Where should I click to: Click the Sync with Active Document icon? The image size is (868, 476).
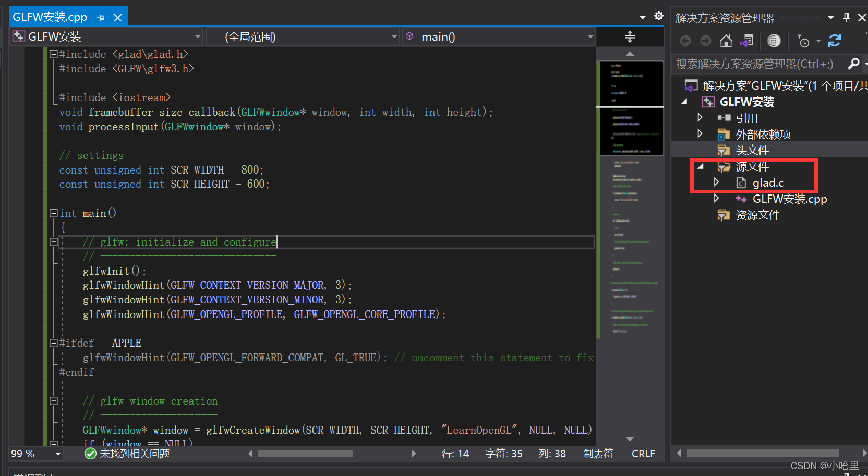click(x=835, y=41)
